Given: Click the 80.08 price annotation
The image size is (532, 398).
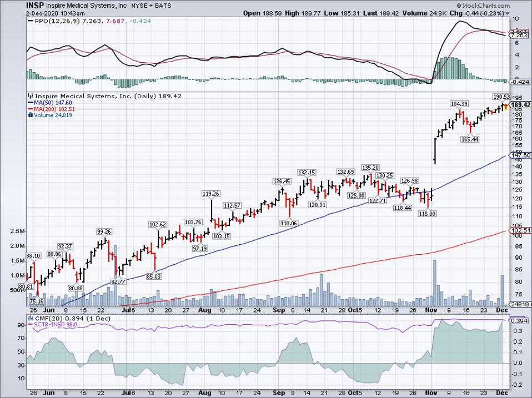Looking at the screenshot, I should pyautogui.click(x=76, y=288).
